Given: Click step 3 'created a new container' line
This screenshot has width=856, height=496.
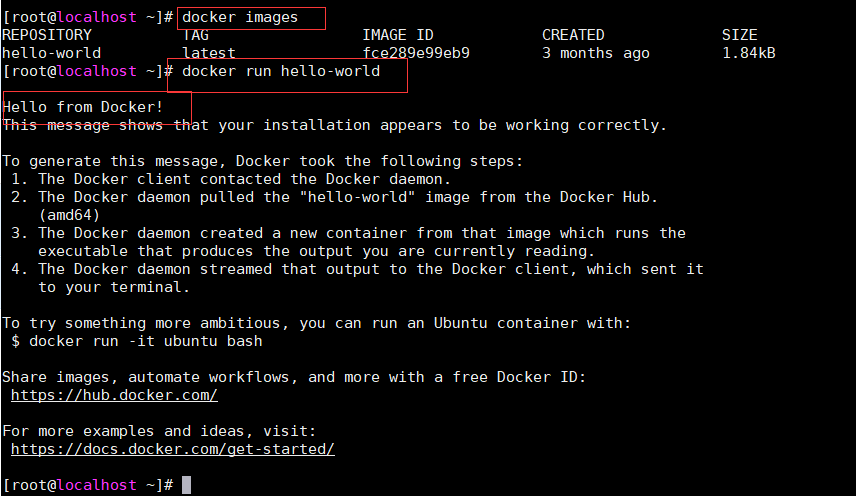Looking at the screenshot, I should pos(348,234).
